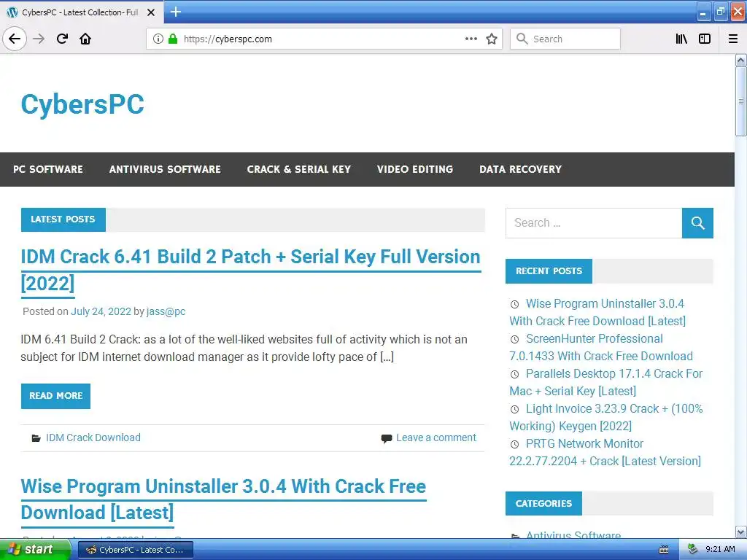
Task: Click the comment bubble icon
Action: [x=387, y=438]
